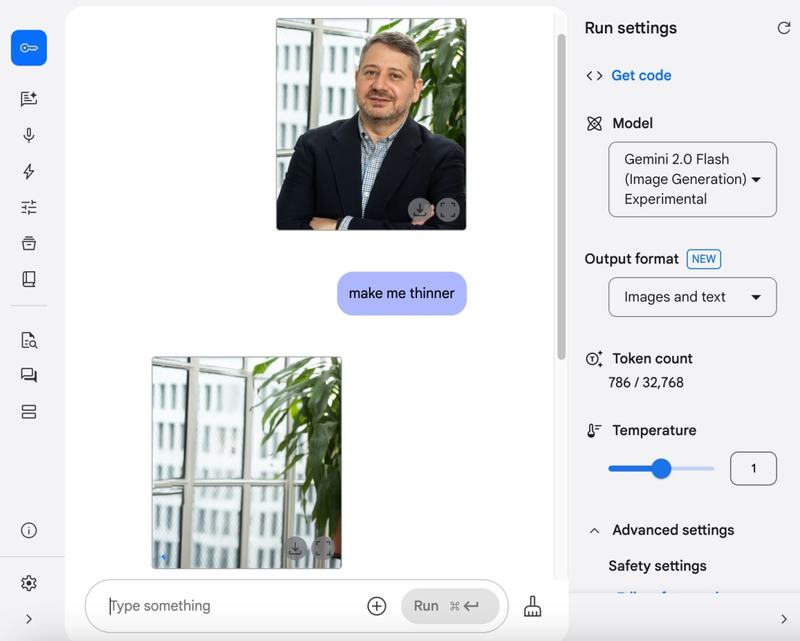
Task: Click the uploaded portrait photo thumbnail
Action: tap(371, 125)
